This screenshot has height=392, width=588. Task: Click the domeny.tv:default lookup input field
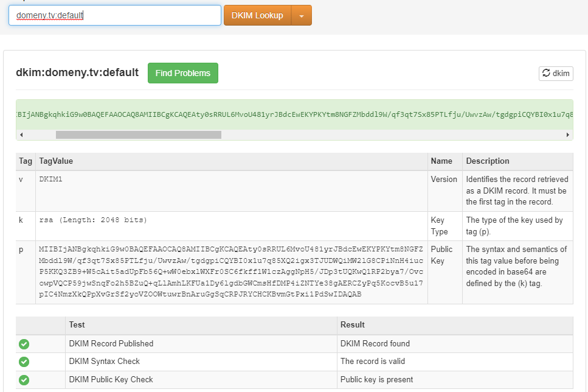115,15
